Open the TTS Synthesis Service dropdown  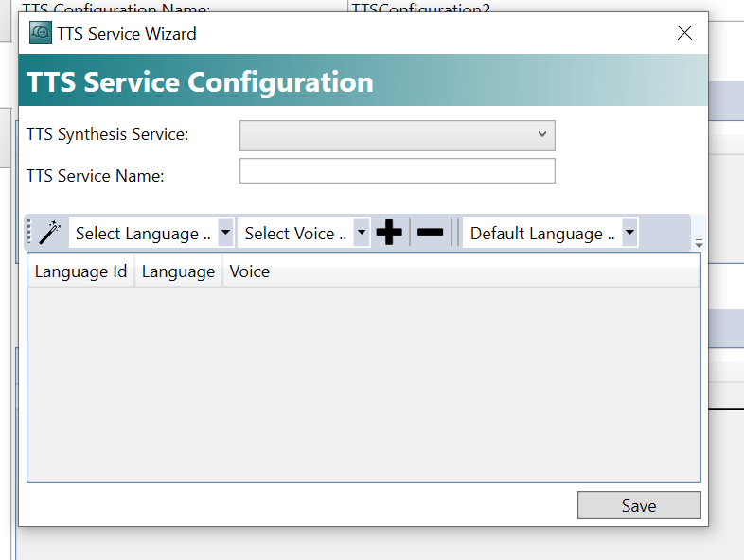(398, 135)
